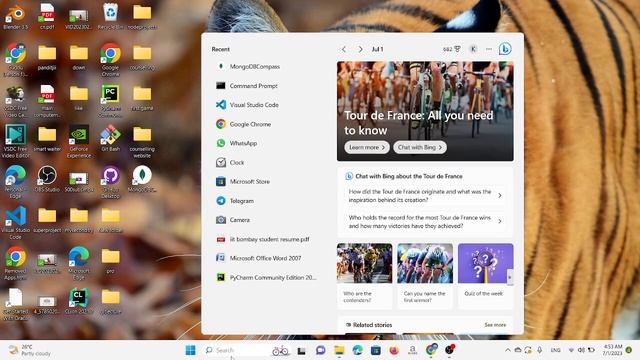Open the weather widget showing Partly cloudy
640x360 pixels.
[31, 350]
